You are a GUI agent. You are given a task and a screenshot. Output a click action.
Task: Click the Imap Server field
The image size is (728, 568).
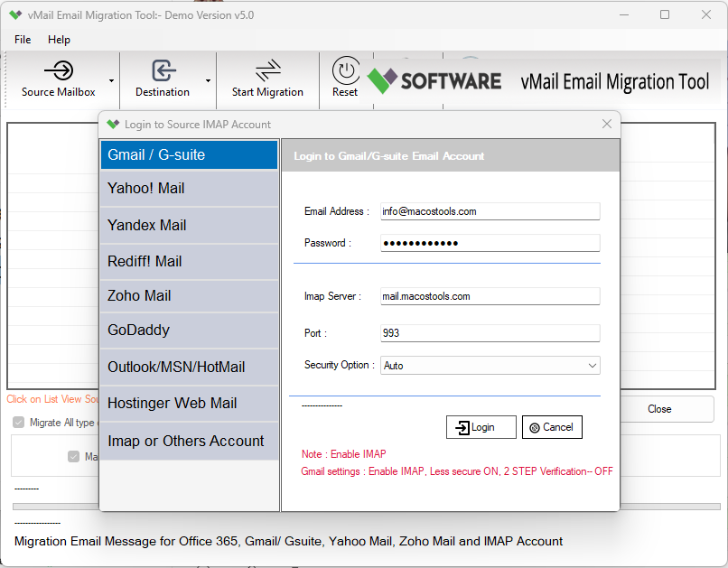pos(490,296)
